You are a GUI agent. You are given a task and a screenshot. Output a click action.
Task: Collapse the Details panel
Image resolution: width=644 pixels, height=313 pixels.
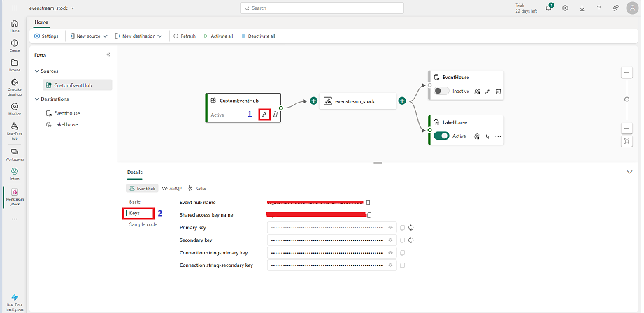(x=629, y=173)
